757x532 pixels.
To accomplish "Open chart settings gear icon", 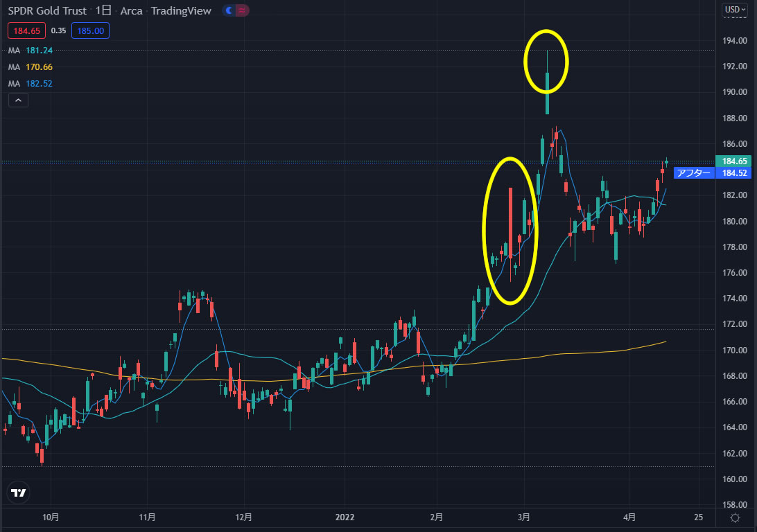I will [x=734, y=517].
